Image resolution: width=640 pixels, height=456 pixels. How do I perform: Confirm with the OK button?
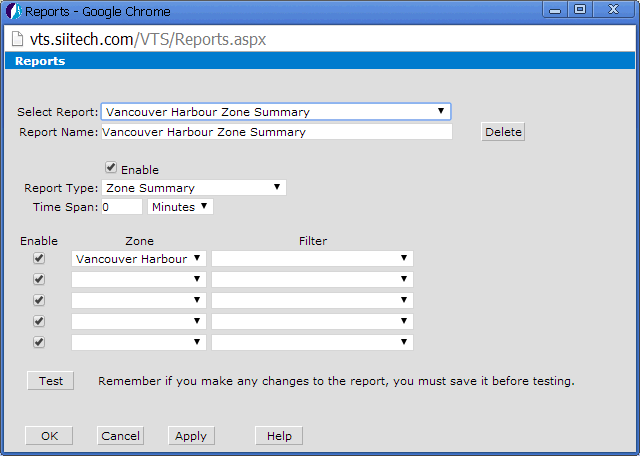click(x=49, y=436)
